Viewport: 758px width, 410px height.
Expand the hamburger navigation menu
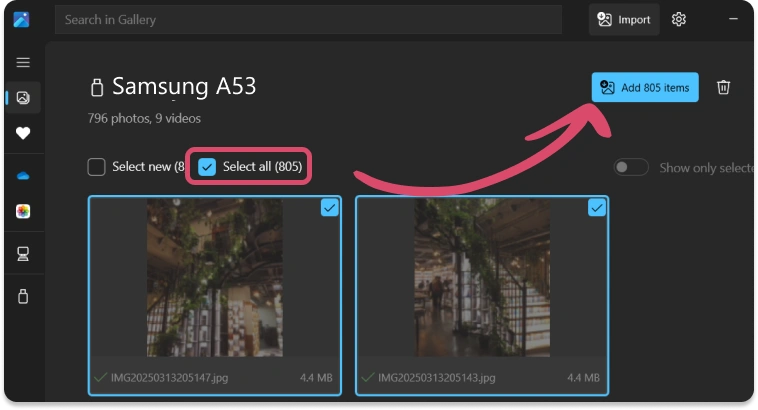[x=23, y=62]
